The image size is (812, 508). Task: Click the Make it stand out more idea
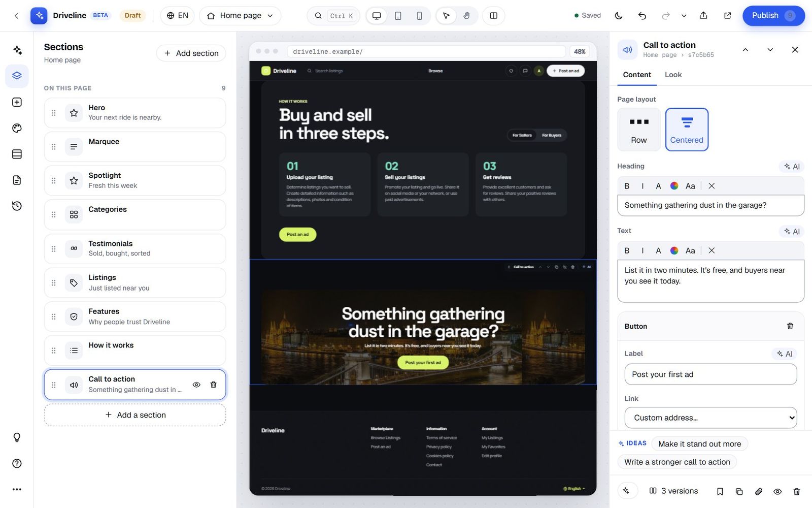click(x=699, y=444)
